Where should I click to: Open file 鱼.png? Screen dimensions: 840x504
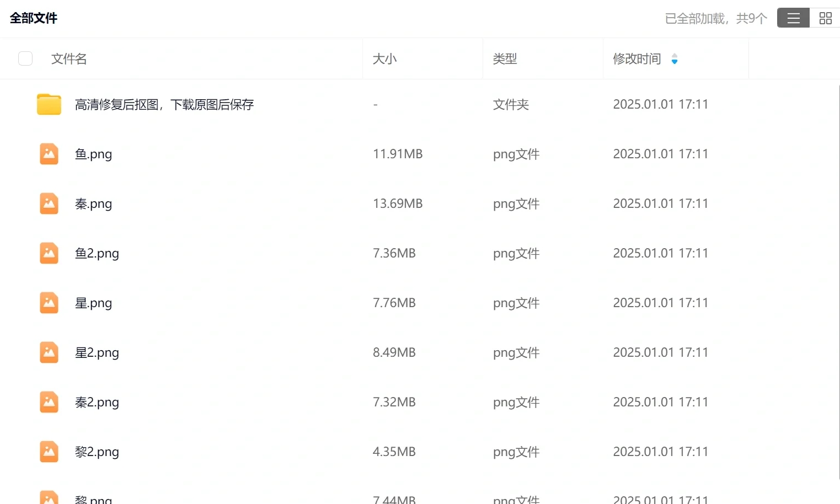pos(93,154)
